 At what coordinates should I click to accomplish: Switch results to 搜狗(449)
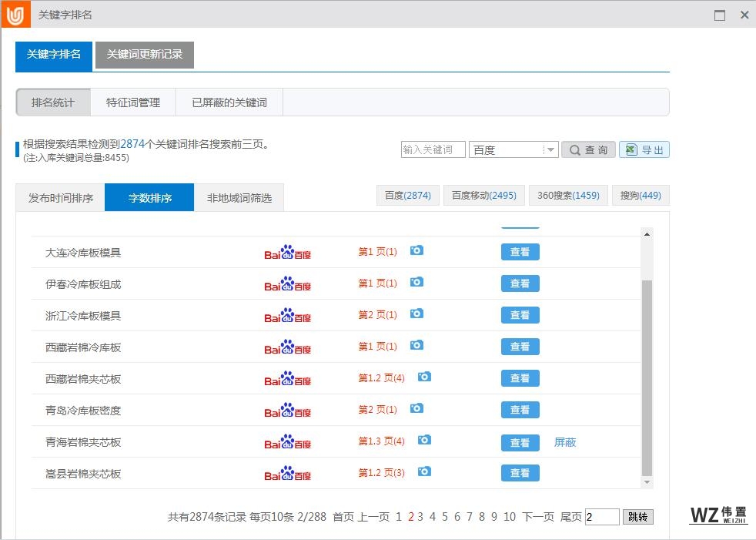pyautogui.click(x=640, y=195)
